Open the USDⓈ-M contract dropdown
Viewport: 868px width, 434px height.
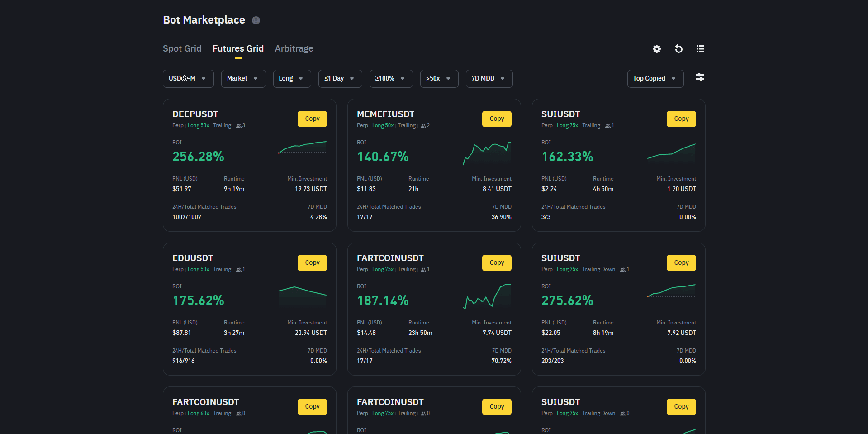click(x=188, y=78)
